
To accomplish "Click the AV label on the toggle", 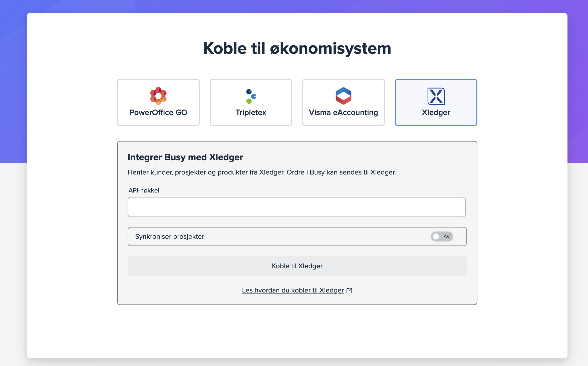I will point(447,236).
